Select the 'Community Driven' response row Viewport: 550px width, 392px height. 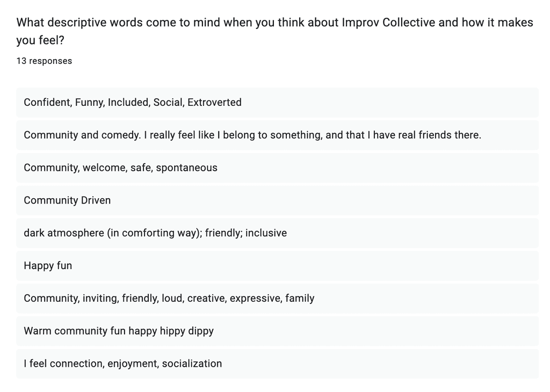point(278,200)
